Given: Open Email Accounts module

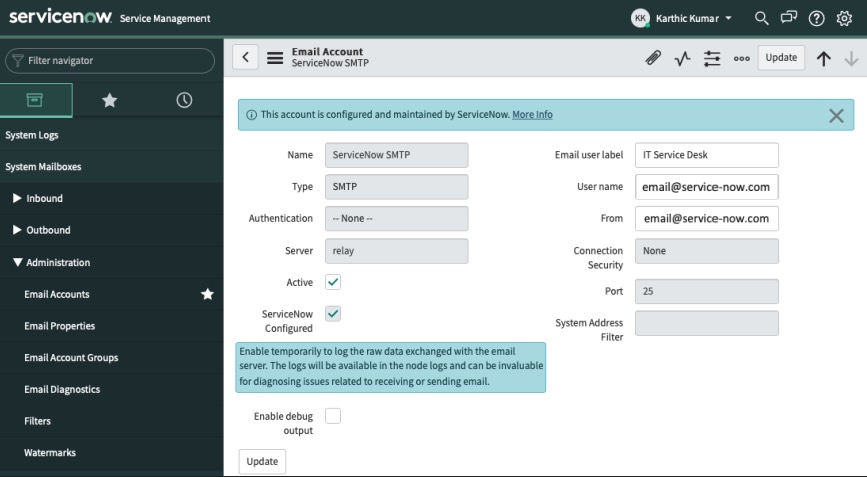Looking at the screenshot, I should click(56, 294).
